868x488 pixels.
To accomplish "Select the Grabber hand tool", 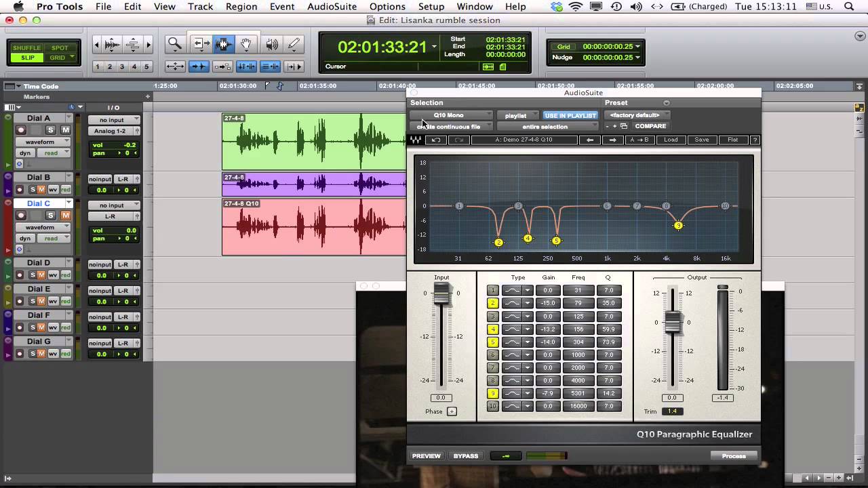I will point(246,45).
